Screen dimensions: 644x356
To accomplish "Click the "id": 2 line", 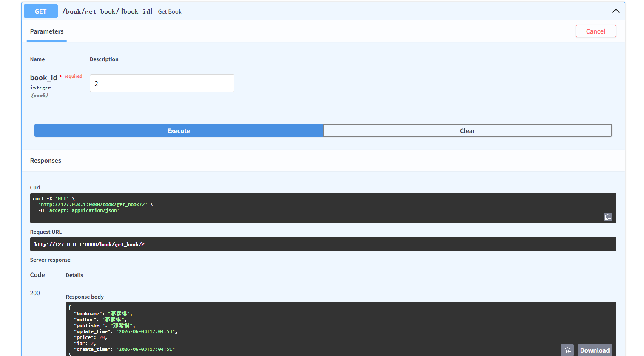I will (x=85, y=343).
